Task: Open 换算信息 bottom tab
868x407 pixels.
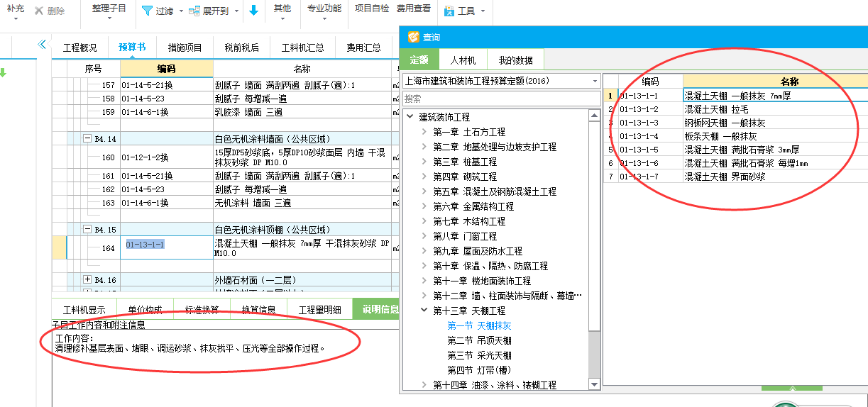Action: [259, 310]
